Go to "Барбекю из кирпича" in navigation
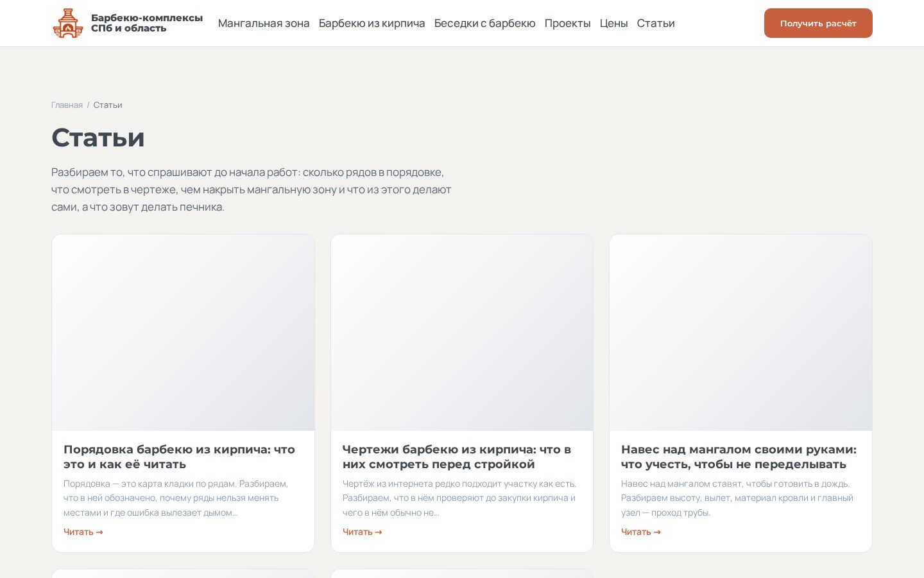Viewport: 924px width, 578px height. pyautogui.click(x=372, y=23)
